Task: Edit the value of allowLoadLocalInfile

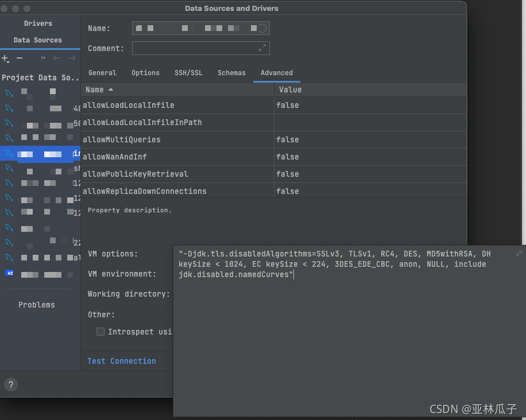Action: [370, 105]
